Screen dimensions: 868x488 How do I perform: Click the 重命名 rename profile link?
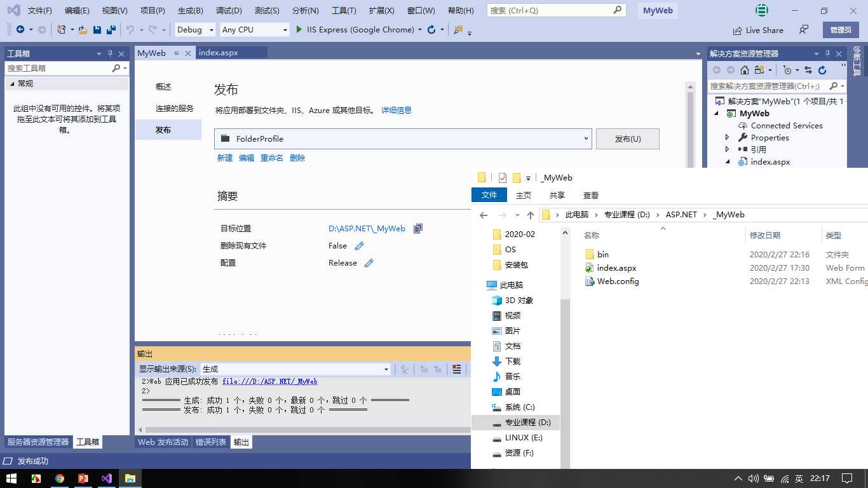(x=272, y=158)
